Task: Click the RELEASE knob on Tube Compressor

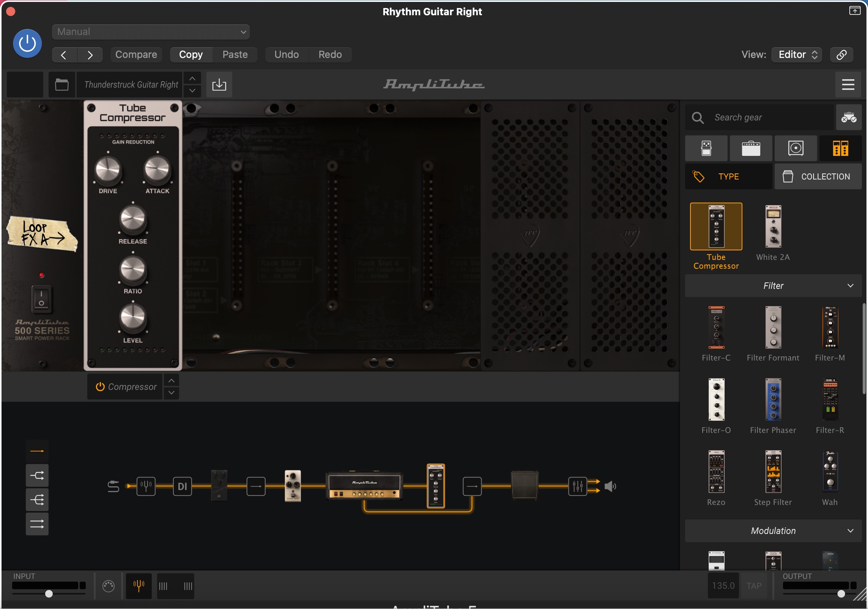Action: tap(133, 219)
